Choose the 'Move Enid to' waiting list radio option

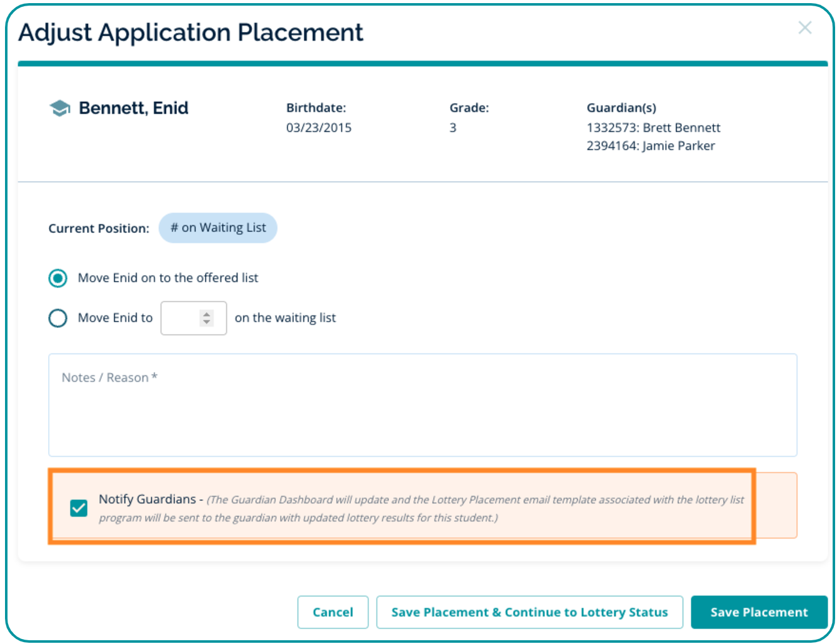point(58,318)
